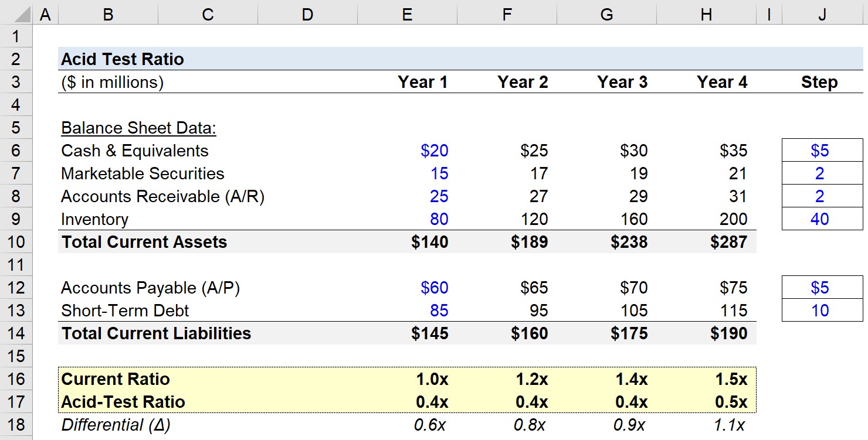Click the Accounts Payable (A/P) label

coord(151,288)
